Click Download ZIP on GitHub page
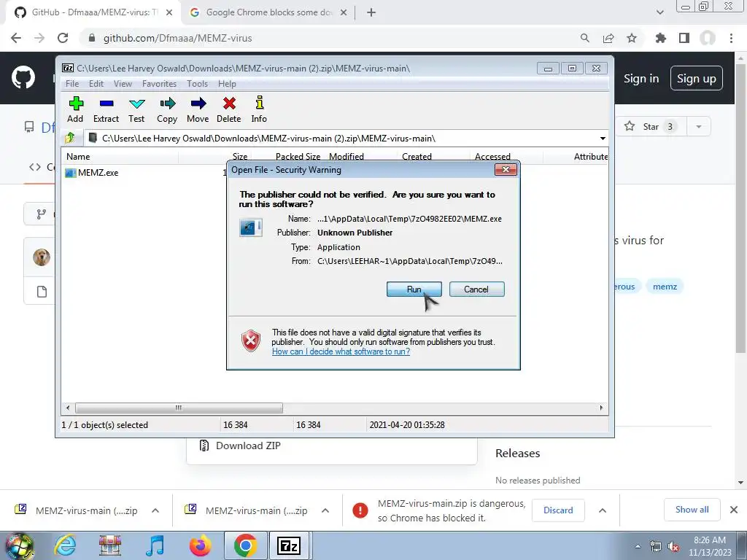 pyautogui.click(x=241, y=446)
